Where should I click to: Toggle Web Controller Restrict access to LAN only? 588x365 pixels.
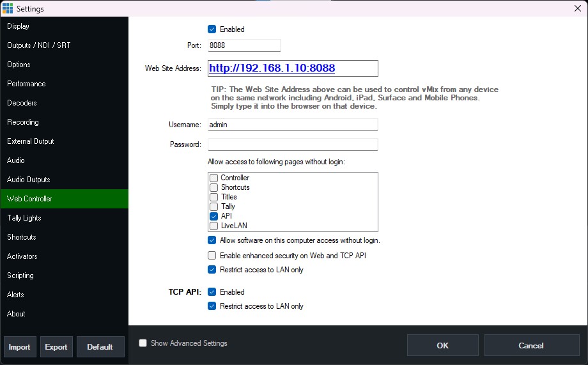tap(212, 269)
